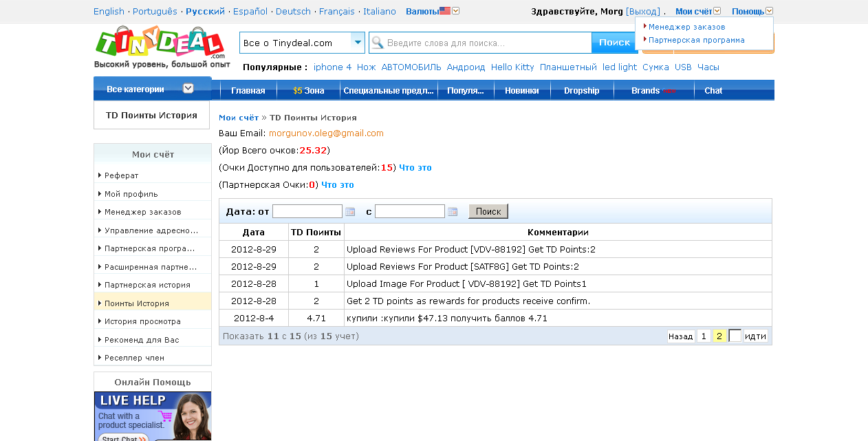Click popular search Hello Kitty
Screen dimensions: 868x441
(512, 67)
